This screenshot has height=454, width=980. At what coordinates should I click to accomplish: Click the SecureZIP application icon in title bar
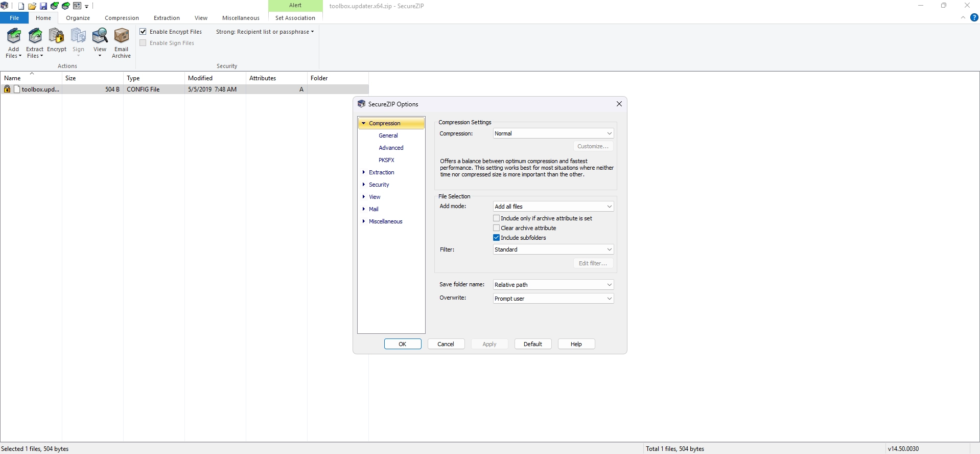5,6
